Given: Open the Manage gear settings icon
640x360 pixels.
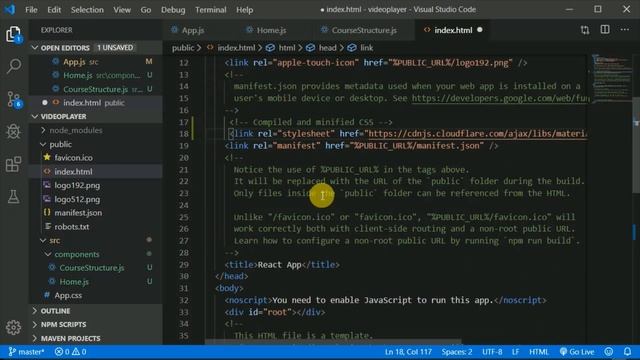Looking at the screenshot, I should pyautogui.click(x=13, y=327).
